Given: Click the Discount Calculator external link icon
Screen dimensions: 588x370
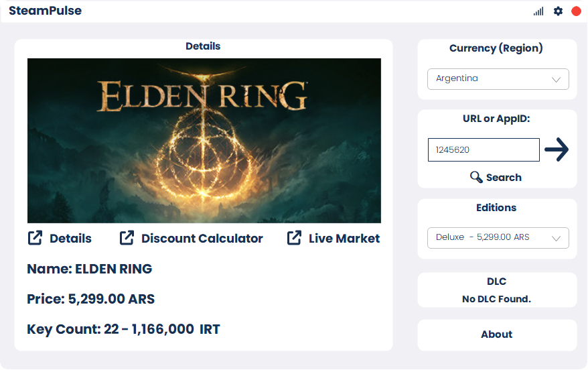Looking at the screenshot, I should pos(127,238).
